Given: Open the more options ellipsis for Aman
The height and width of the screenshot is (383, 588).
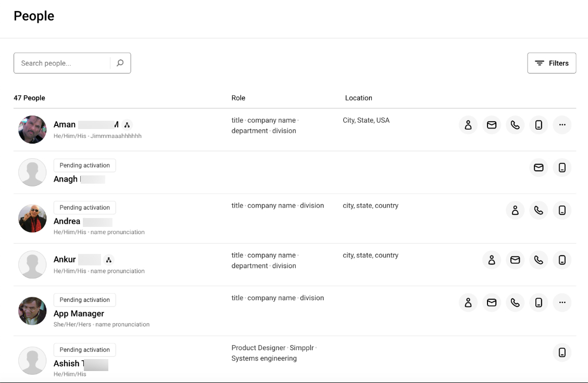Looking at the screenshot, I should (562, 125).
